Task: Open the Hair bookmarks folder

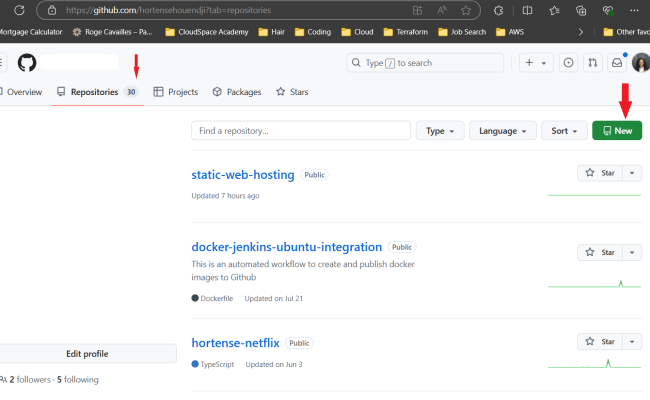Action: (x=272, y=32)
